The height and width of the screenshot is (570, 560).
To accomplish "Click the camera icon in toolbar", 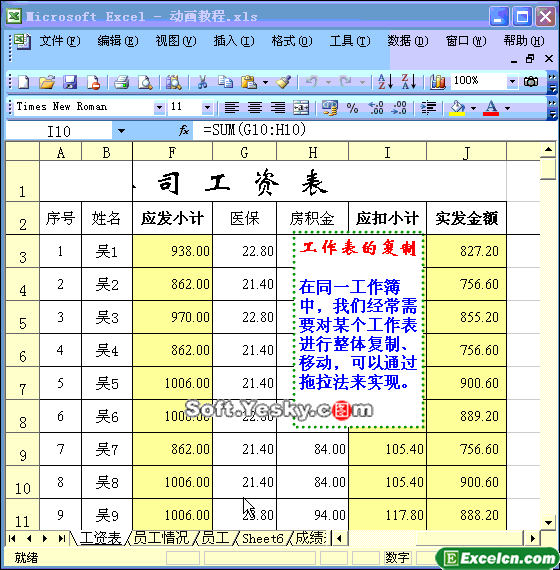I will coord(531,82).
